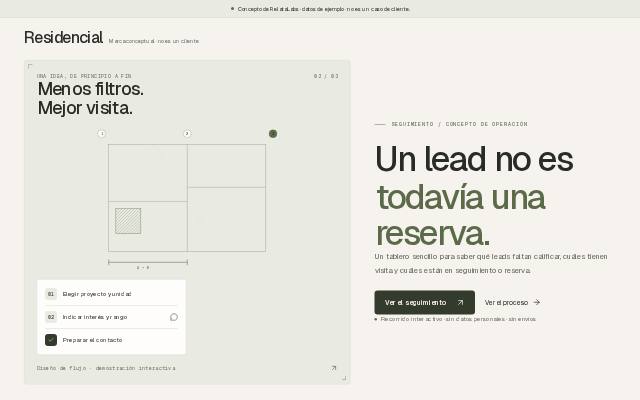Click the chat bubble icon beside Indicar interés
The image size is (640, 400).
coord(174,317)
